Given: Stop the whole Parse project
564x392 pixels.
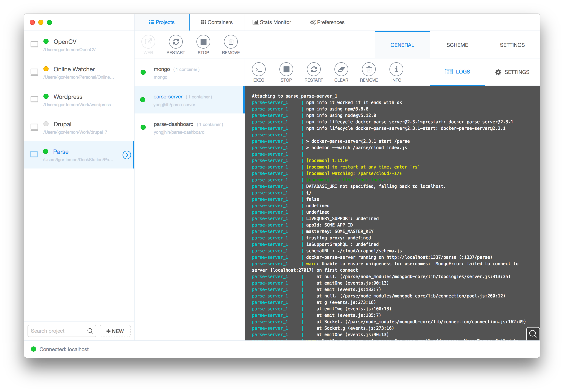Looking at the screenshot, I should click(x=203, y=42).
